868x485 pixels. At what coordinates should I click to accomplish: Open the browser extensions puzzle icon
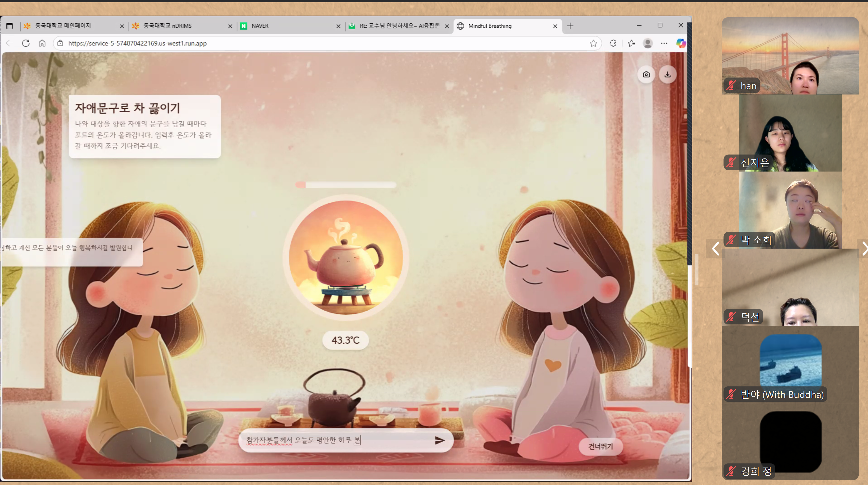coord(613,43)
